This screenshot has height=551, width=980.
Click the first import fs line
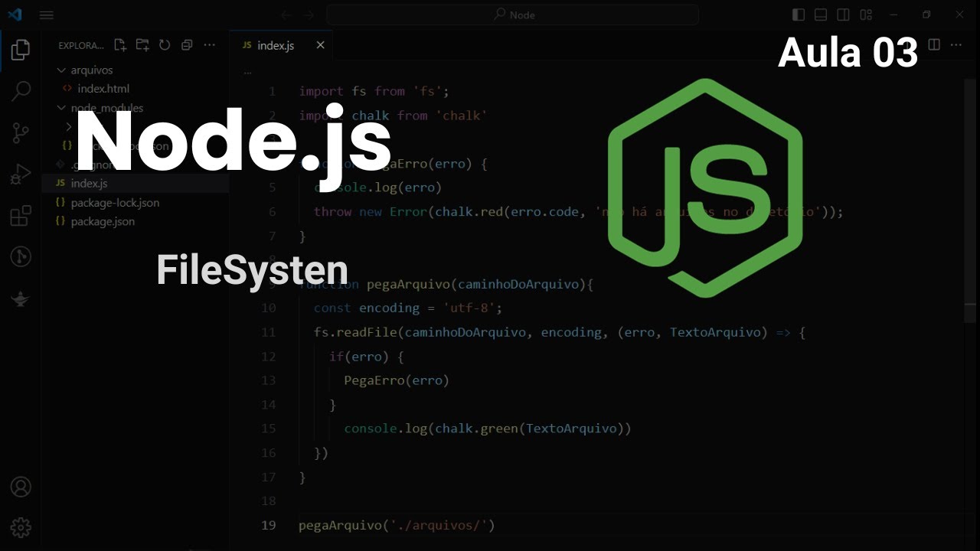coord(374,91)
